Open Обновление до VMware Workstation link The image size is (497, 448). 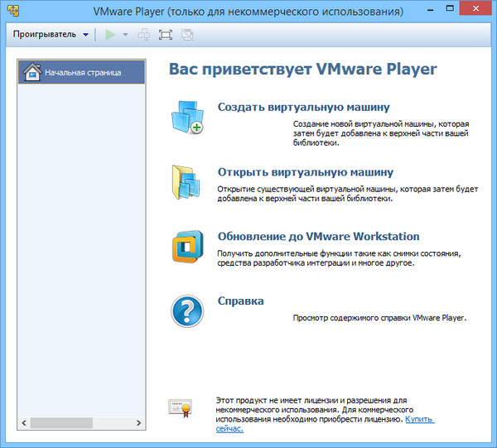coord(318,236)
